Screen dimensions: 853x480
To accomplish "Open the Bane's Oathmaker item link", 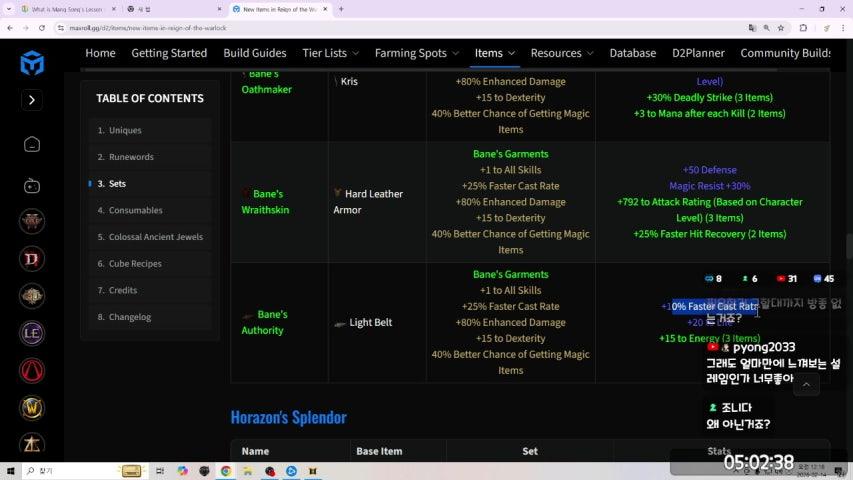I will click(267, 82).
